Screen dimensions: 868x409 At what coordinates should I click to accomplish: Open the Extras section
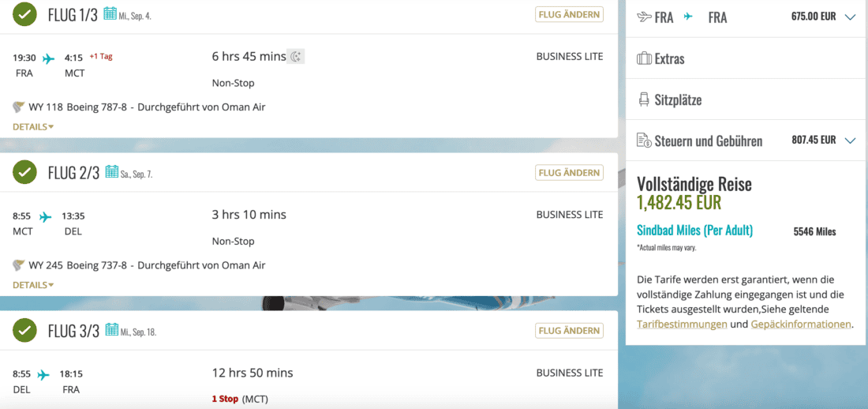tap(669, 58)
